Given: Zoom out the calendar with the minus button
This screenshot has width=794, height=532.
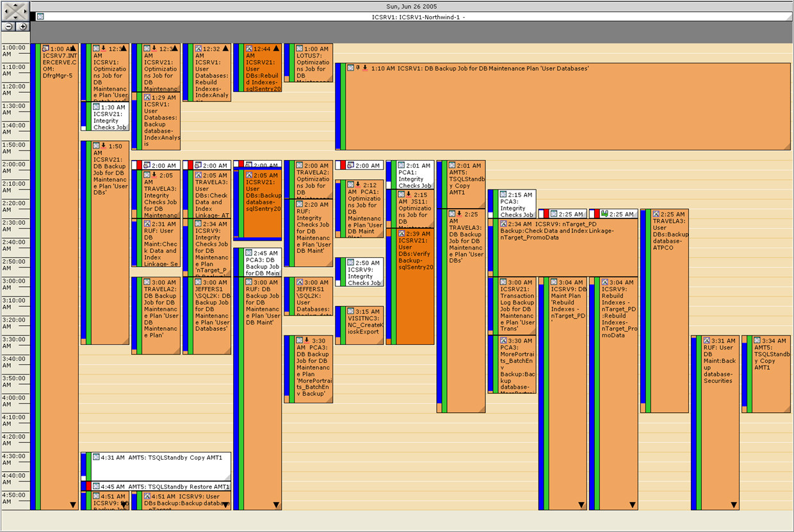Looking at the screenshot, I should (8, 26).
